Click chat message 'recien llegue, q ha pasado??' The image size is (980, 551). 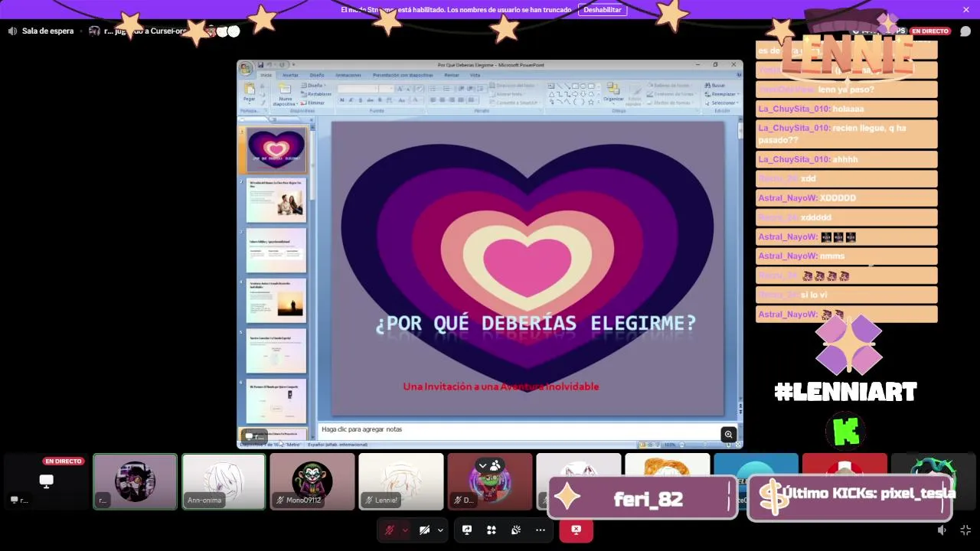tap(846, 134)
